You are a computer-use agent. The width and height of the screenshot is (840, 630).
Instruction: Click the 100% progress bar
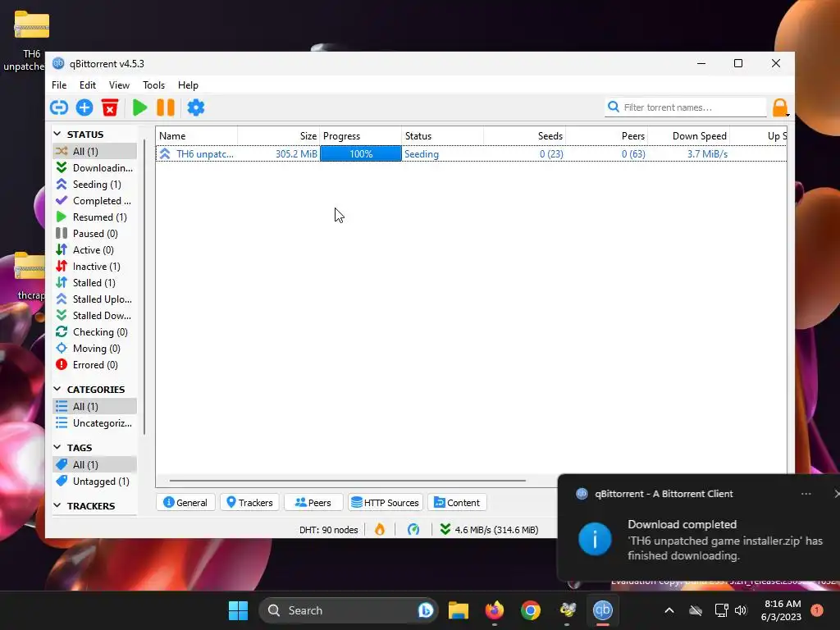(x=361, y=153)
